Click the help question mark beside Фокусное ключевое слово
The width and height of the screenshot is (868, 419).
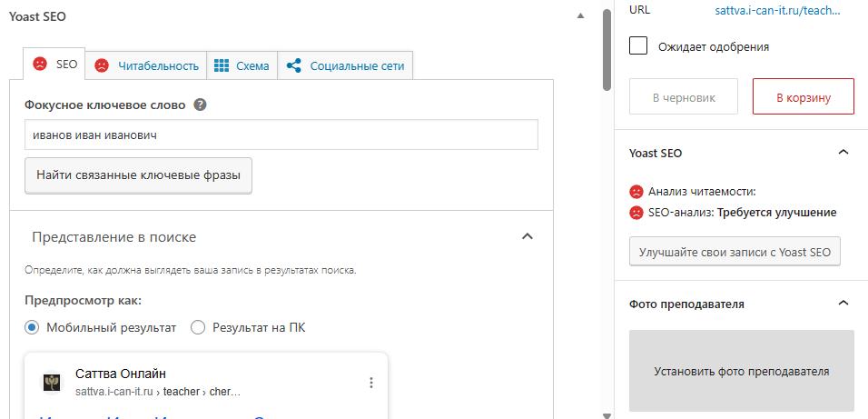(201, 105)
